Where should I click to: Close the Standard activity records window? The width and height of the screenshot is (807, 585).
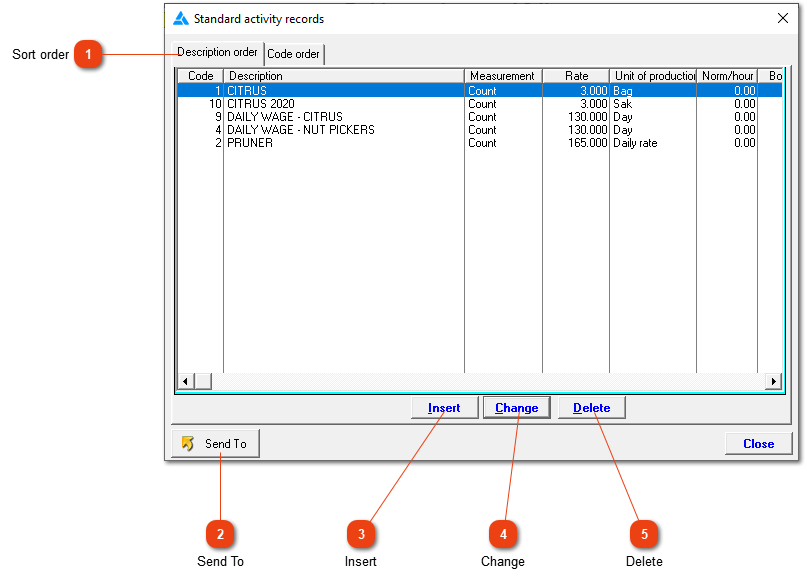coord(783,19)
